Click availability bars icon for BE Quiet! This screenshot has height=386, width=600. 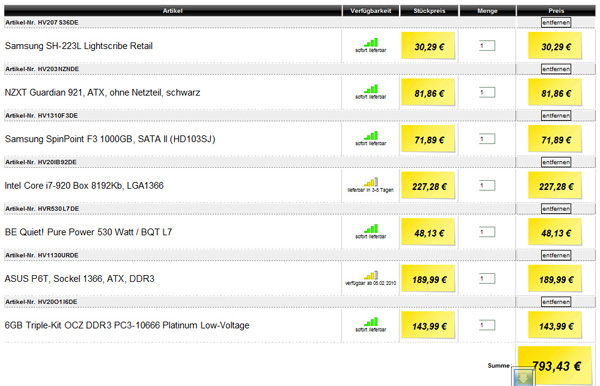pyautogui.click(x=371, y=229)
